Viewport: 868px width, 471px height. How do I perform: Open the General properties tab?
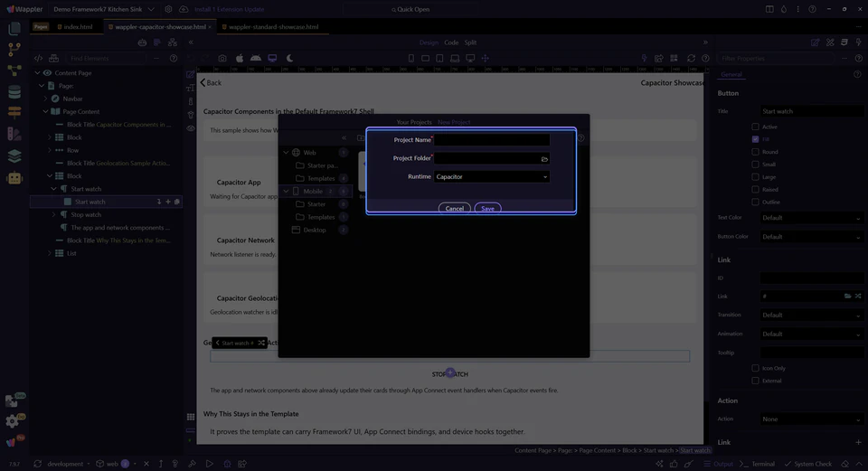tap(731, 74)
